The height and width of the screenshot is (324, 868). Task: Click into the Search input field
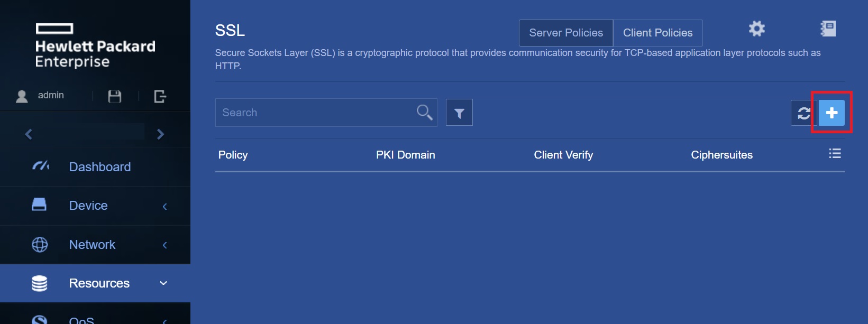pos(315,113)
